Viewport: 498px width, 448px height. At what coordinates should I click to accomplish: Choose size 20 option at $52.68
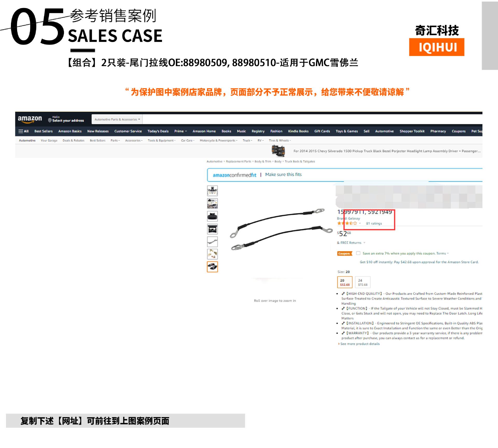(x=345, y=282)
